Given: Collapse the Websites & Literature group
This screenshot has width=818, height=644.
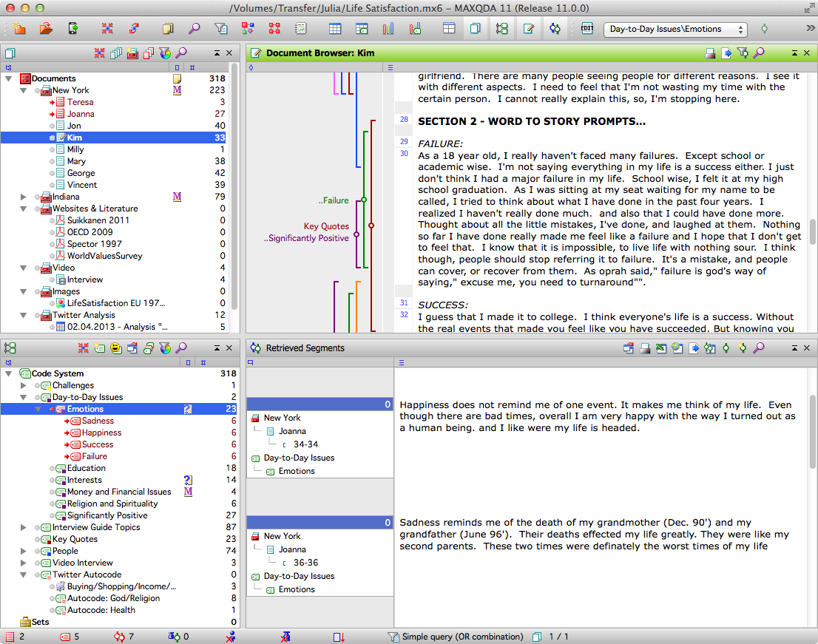Looking at the screenshot, I should click(x=24, y=209).
